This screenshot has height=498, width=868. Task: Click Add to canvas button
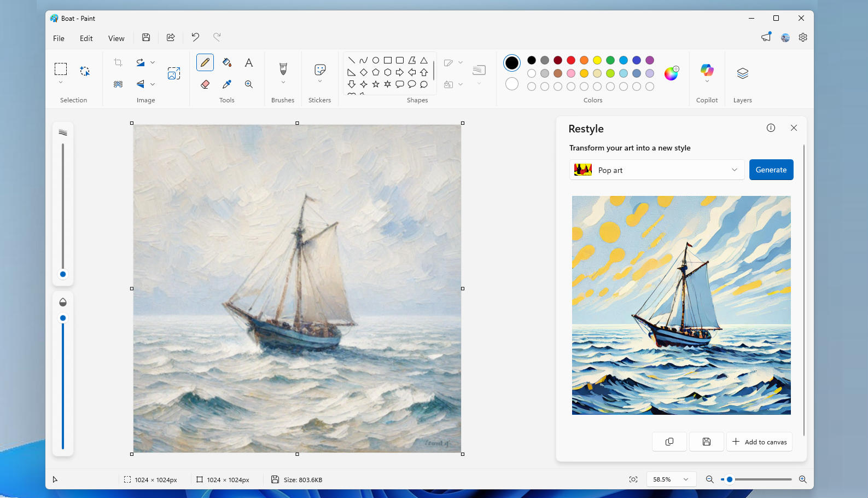click(x=759, y=442)
